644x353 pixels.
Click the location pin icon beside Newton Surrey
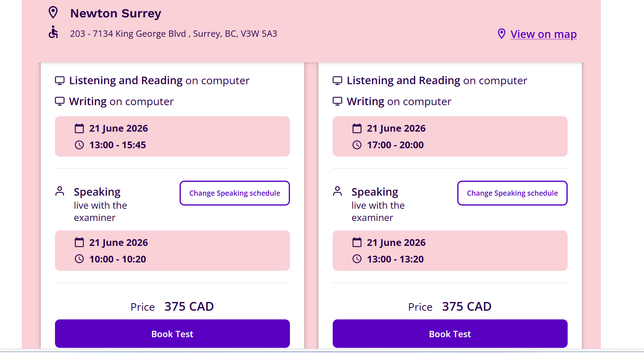click(x=53, y=13)
